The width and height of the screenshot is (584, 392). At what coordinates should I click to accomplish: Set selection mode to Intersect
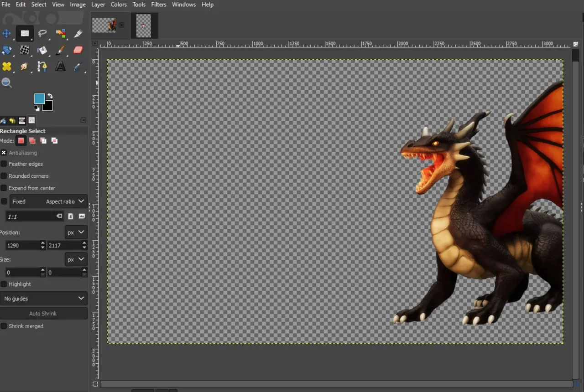[54, 141]
